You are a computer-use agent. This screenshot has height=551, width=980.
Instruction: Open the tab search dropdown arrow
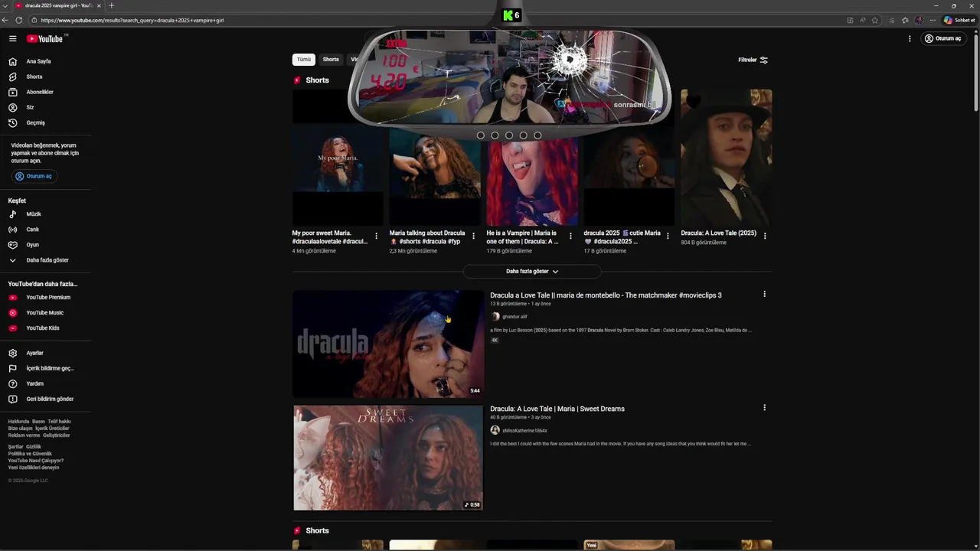coord(5,5)
